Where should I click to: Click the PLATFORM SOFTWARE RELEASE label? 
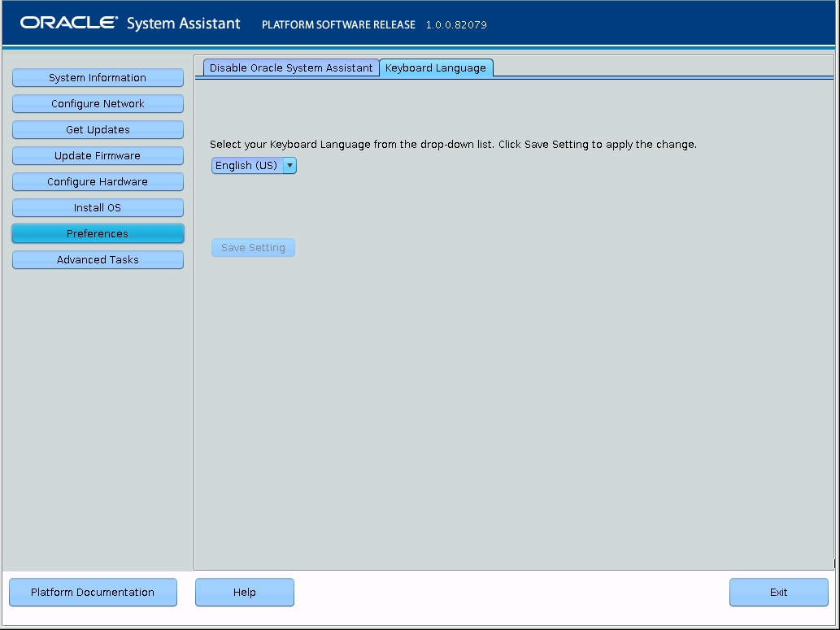tap(338, 24)
